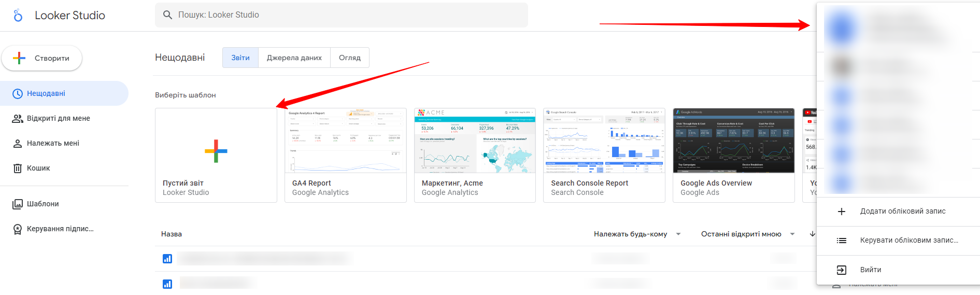This screenshot has height=295, width=980.
Task: Open Керування підпискою menu item
Action: (x=64, y=229)
